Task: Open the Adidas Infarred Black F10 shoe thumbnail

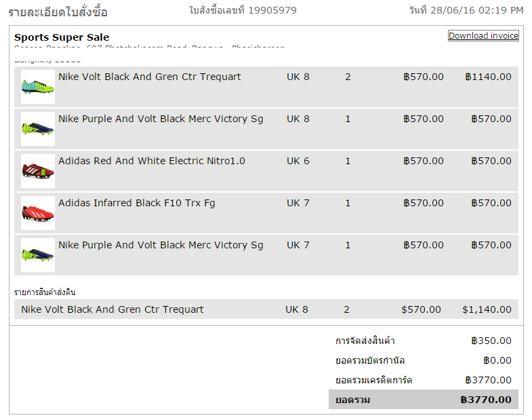Action: (38, 213)
